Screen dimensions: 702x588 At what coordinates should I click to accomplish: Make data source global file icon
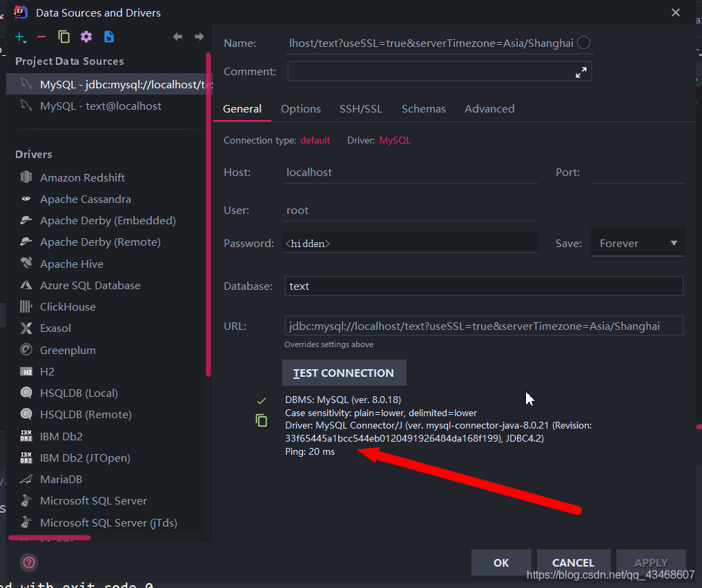pos(109,37)
